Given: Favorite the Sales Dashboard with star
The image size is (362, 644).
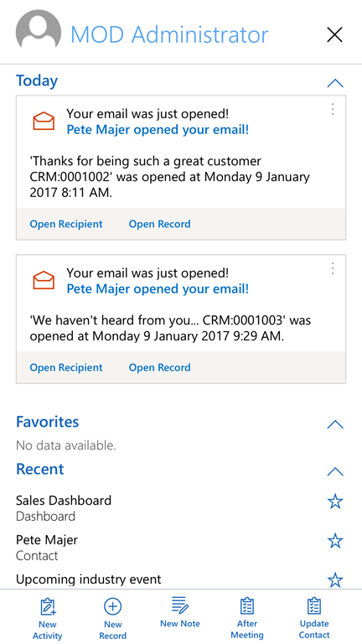Looking at the screenshot, I should [335, 501].
